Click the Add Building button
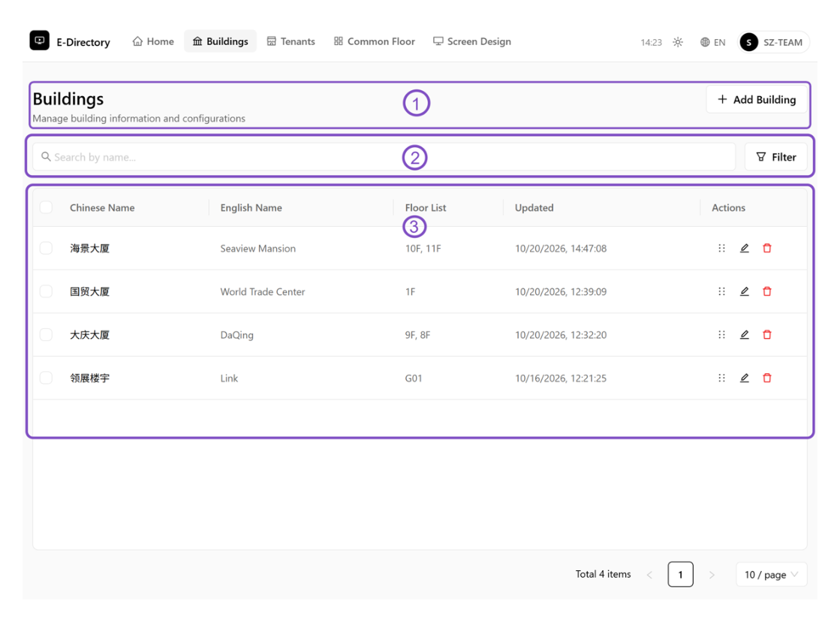Screen dimensions: 840x622 [757, 99]
